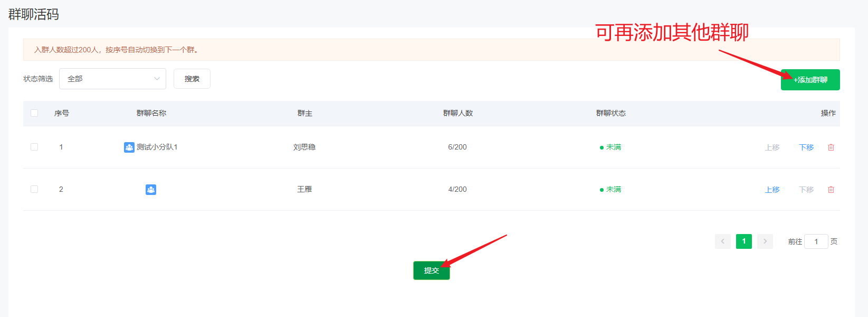Click the 搜索 button
This screenshot has width=868, height=317.
tap(192, 79)
